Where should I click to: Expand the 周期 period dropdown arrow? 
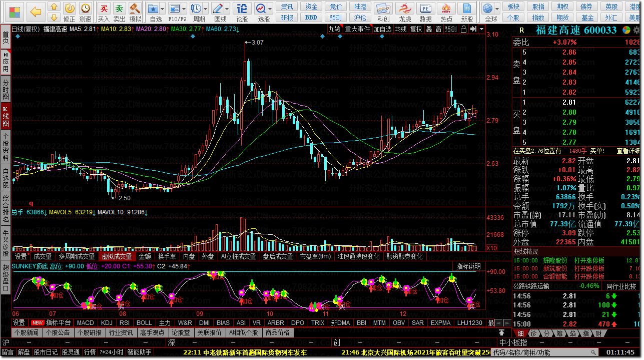[x=206, y=9]
